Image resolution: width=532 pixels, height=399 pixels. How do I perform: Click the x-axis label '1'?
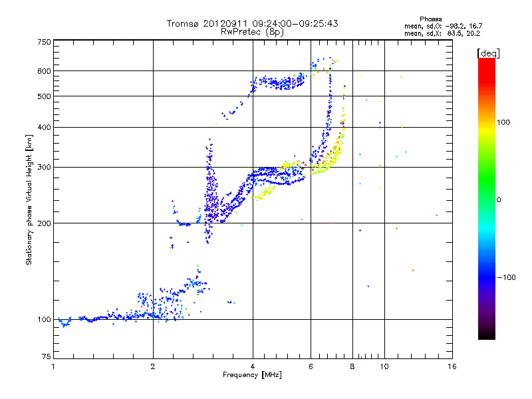point(53,366)
